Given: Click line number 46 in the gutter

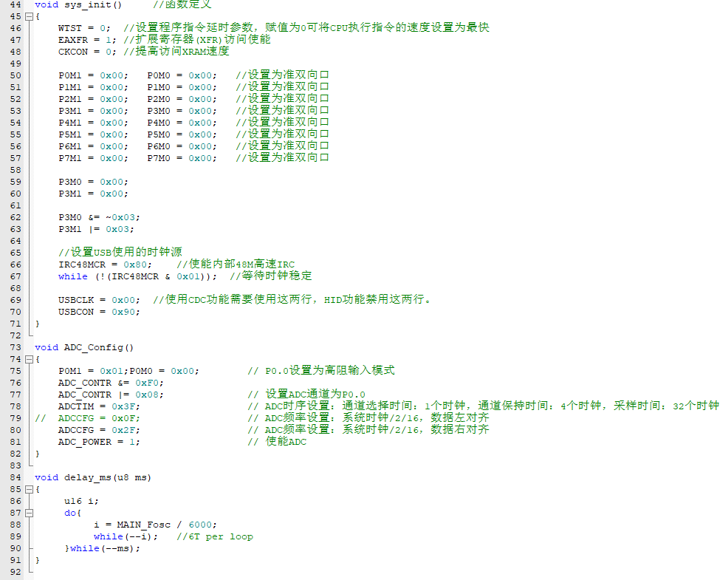Looking at the screenshot, I should coord(16,28).
